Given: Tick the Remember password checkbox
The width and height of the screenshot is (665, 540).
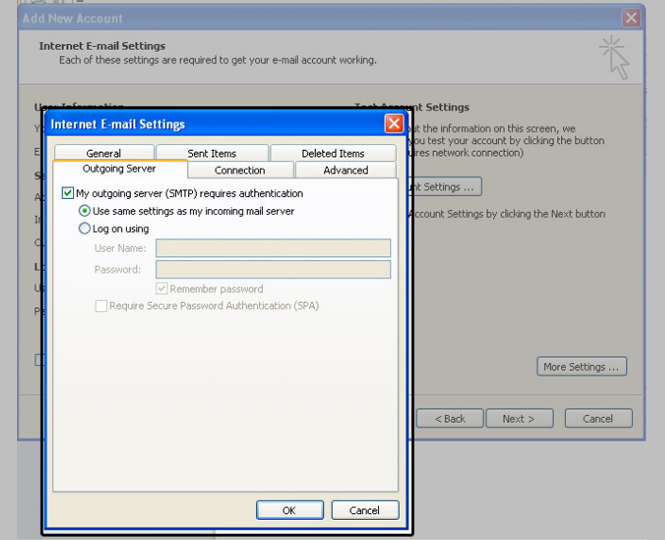Looking at the screenshot, I should [x=162, y=289].
